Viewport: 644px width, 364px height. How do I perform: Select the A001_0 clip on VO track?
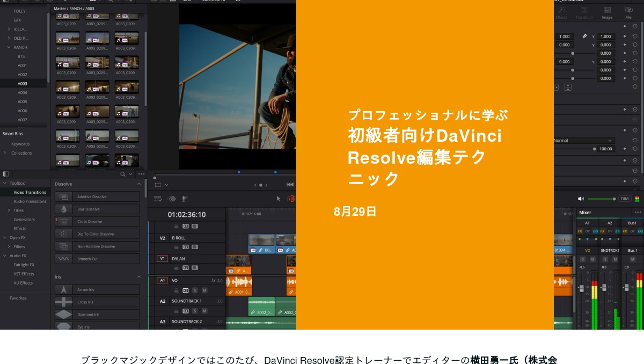239,286
